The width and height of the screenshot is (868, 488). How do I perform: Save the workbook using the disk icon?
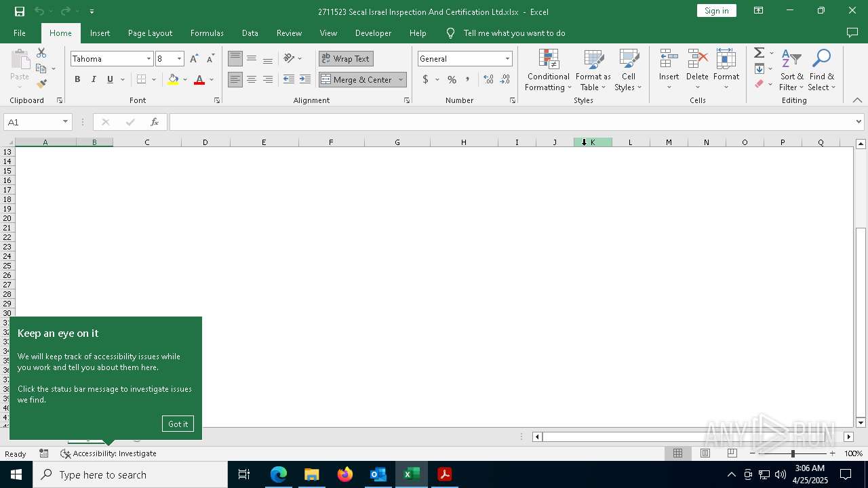click(x=19, y=12)
